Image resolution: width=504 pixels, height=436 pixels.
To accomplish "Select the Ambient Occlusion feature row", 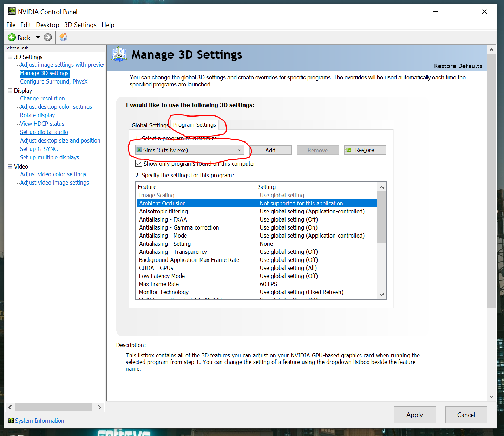I will [257, 203].
